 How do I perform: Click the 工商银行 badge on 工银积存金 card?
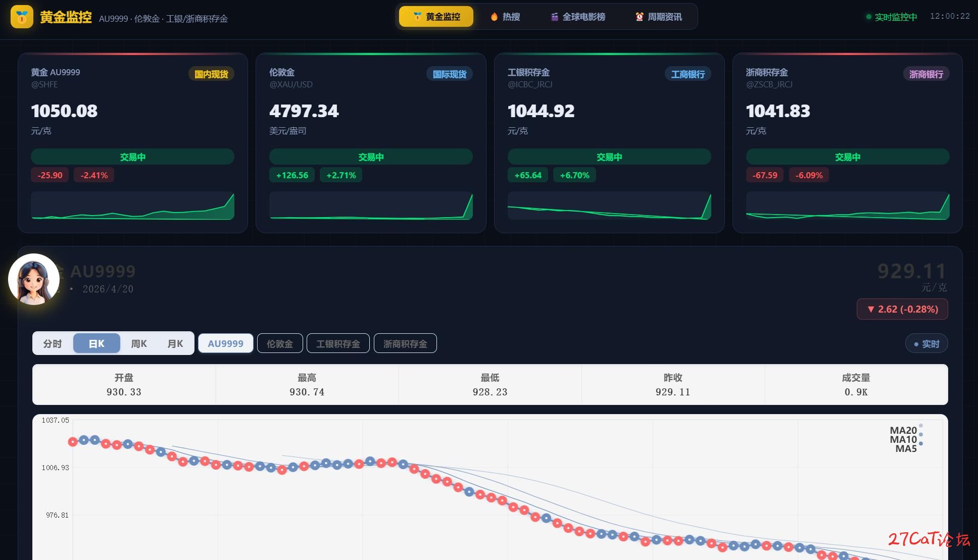688,74
